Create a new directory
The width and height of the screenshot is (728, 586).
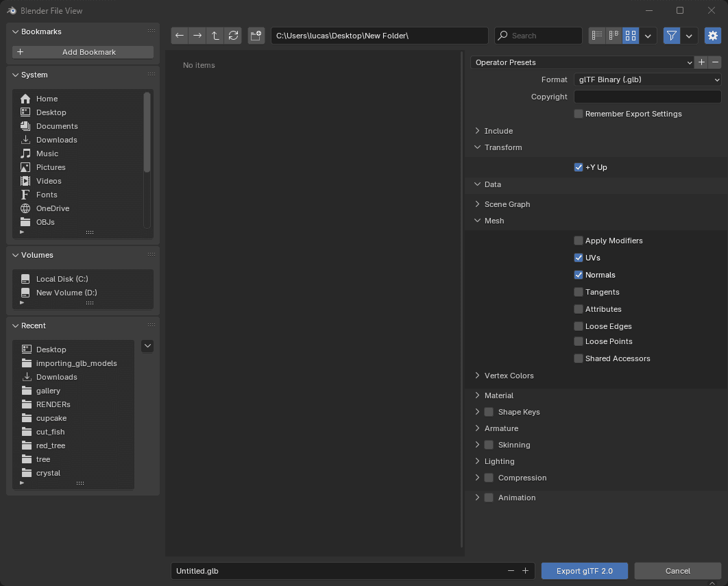point(256,36)
